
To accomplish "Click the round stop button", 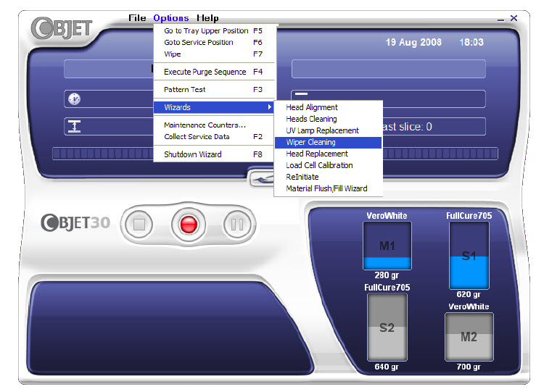I will tap(139, 224).
